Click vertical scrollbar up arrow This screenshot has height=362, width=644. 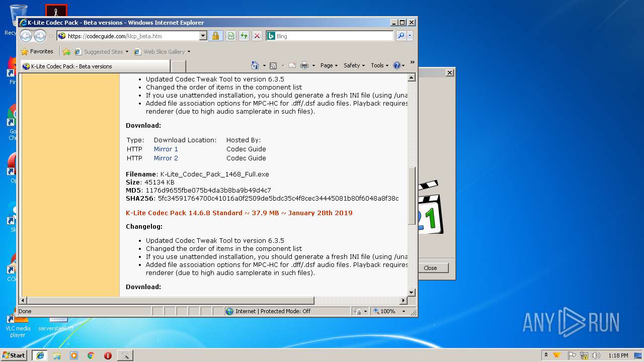412,77
